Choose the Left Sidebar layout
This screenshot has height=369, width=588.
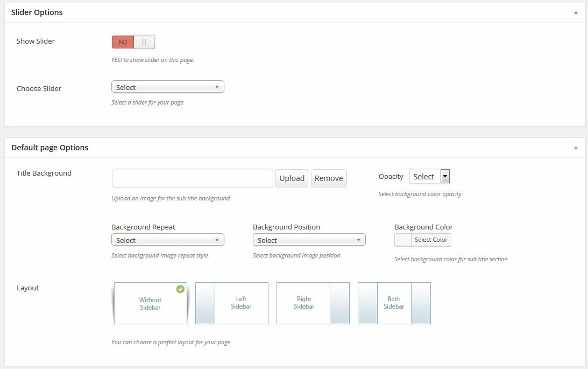click(232, 303)
